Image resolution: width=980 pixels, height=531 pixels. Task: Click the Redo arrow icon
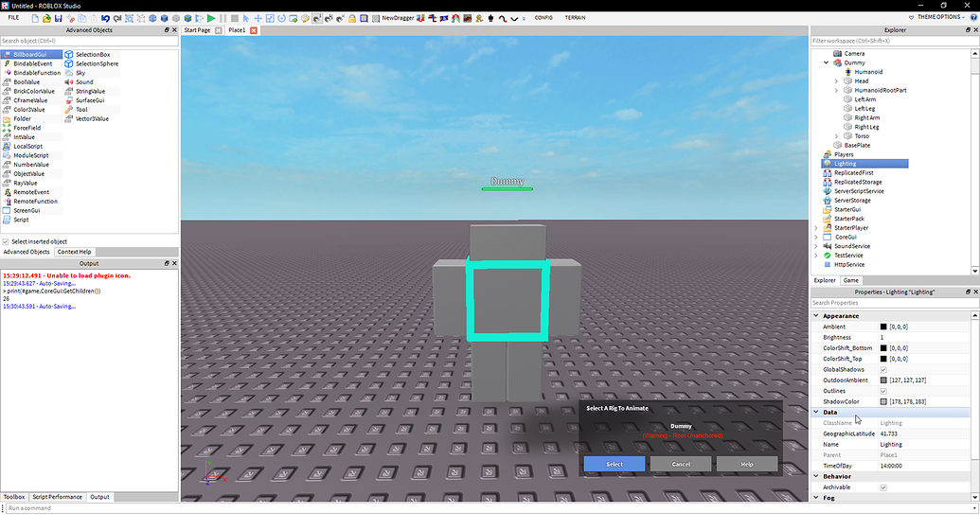pos(117,18)
